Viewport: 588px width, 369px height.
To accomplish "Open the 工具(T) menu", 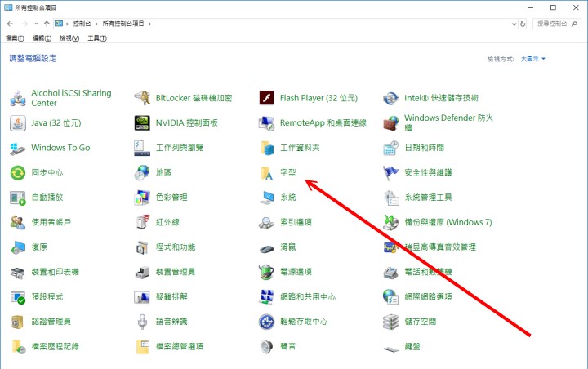I will pos(97,38).
